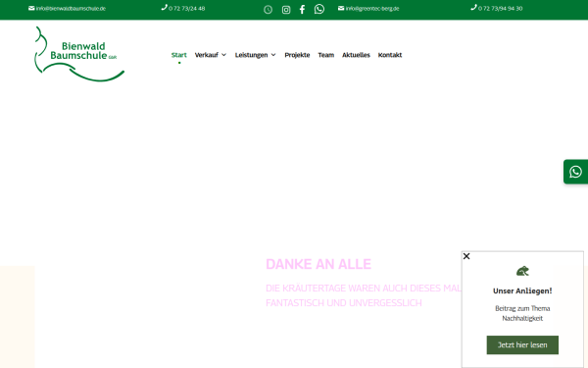This screenshot has width=588, height=368.
Task: Click the phone icon beside 0 72 73/24 48
Action: point(164,8)
